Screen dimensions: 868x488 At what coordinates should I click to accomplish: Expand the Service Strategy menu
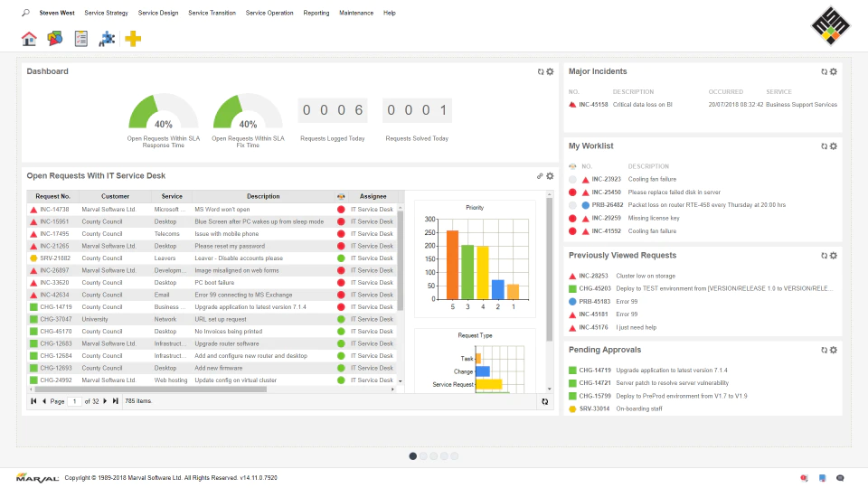click(x=107, y=13)
